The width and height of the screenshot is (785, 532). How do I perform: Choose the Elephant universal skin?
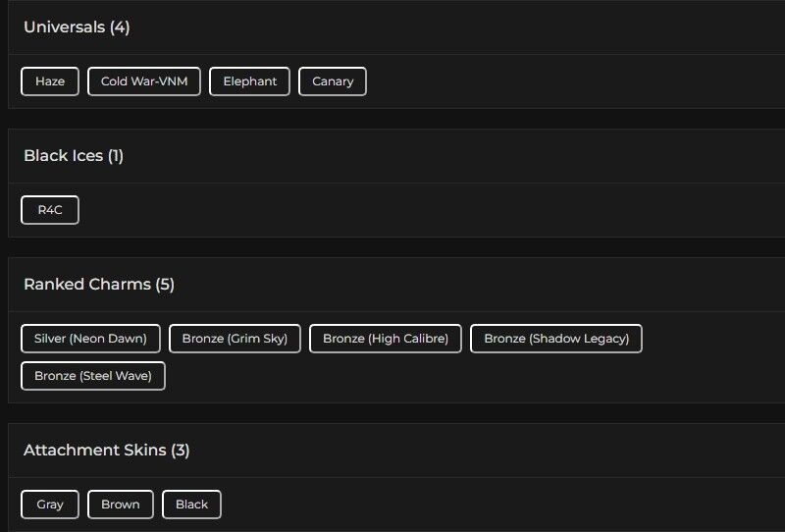point(250,81)
